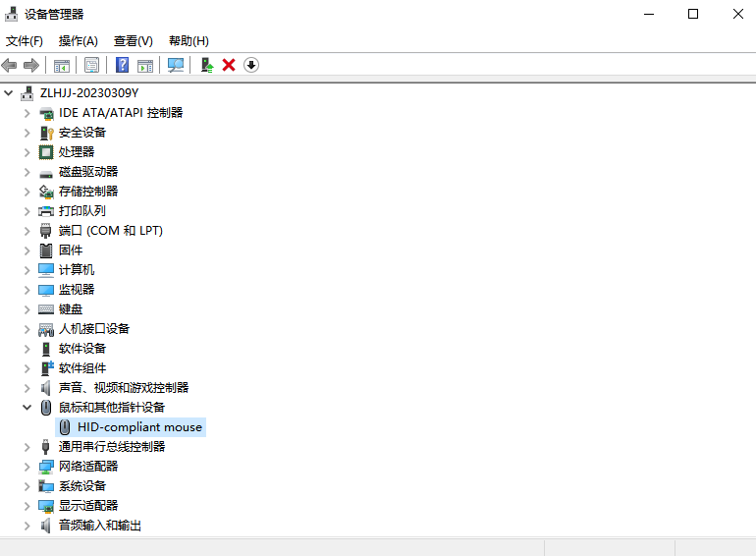Click the disable device down-arrow icon
The image size is (756, 556).
tap(251, 65)
